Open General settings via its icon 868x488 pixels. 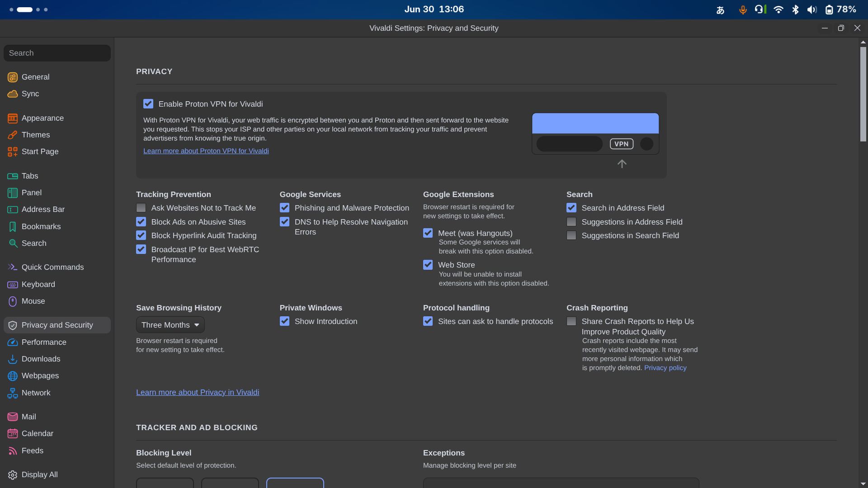(x=13, y=77)
